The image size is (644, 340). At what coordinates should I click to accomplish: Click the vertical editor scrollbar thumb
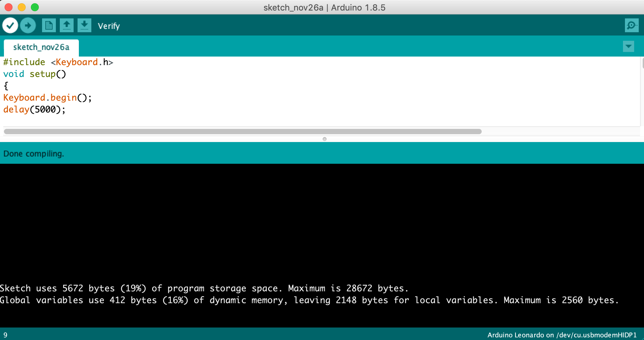click(x=643, y=62)
